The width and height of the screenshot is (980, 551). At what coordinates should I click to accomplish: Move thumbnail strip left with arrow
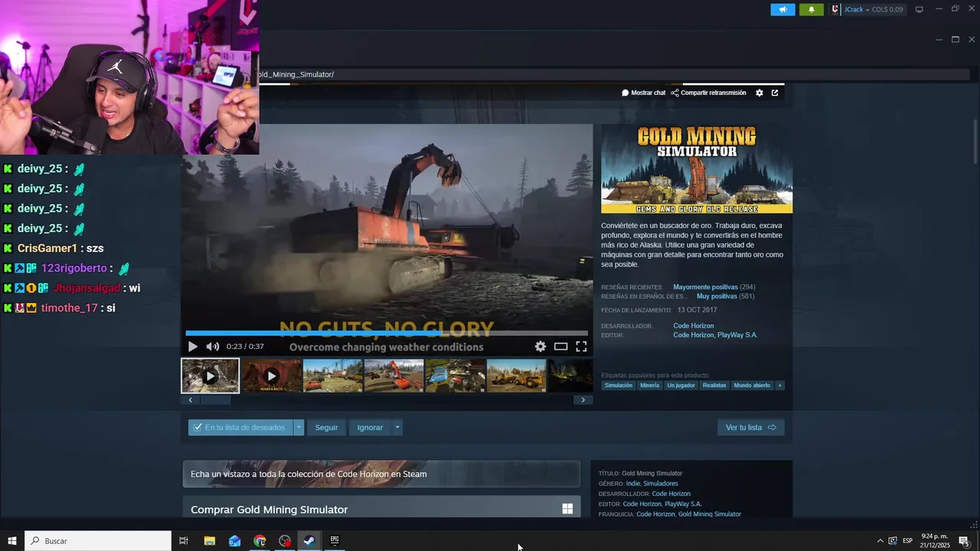coord(190,399)
